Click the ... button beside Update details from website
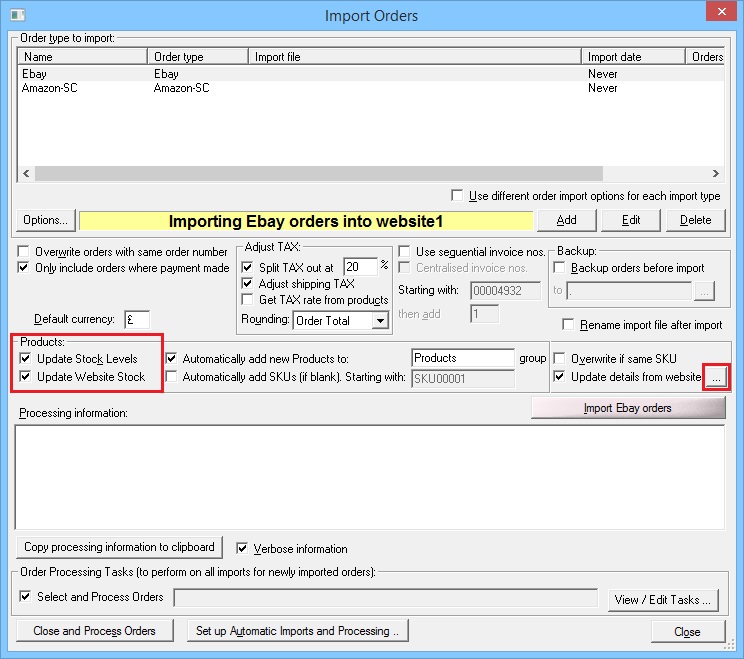This screenshot has height=659, width=744. click(x=716, y=378)
